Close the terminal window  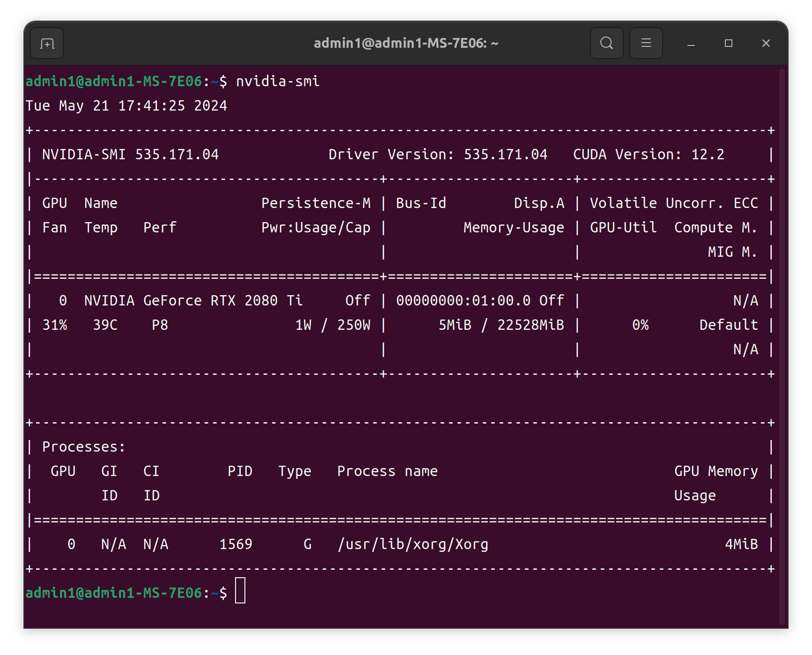(766, 44)
